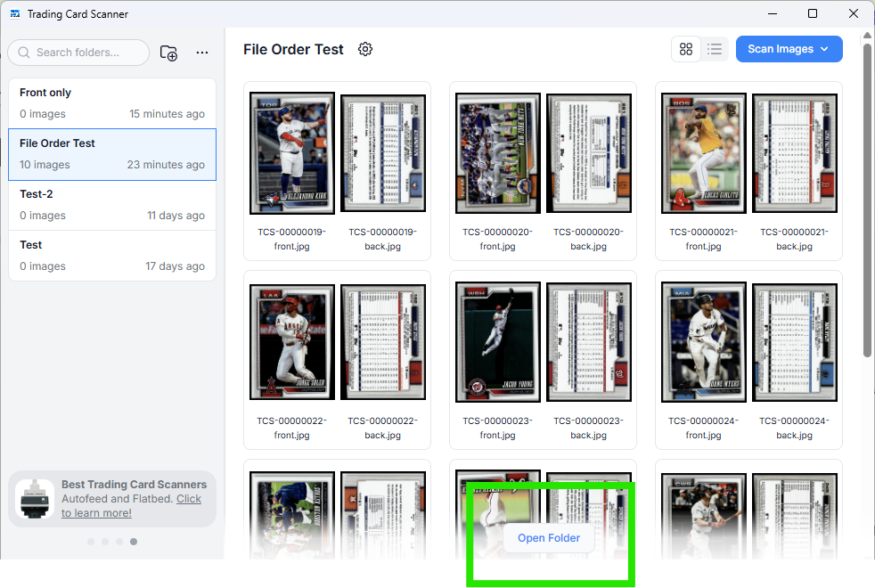Viewport: 875px width, 588px height.
Task: Click the Open Folder button
Action: pos(549,538)
